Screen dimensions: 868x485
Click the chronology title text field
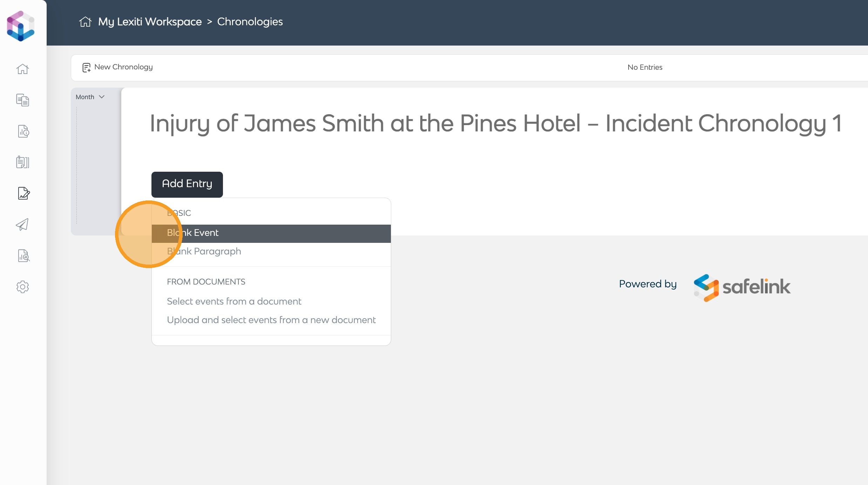tap(495, 124)
